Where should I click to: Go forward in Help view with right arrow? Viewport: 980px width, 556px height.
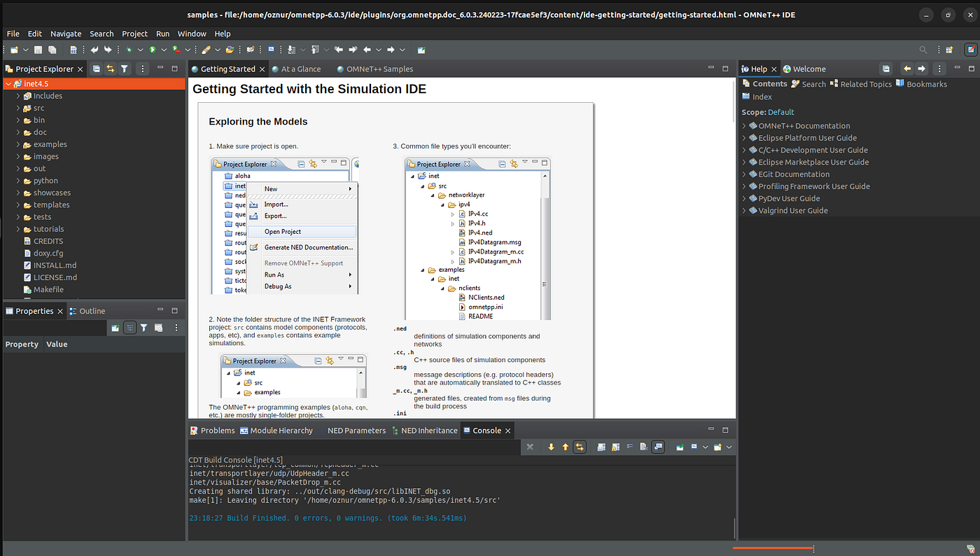[922, 69]
